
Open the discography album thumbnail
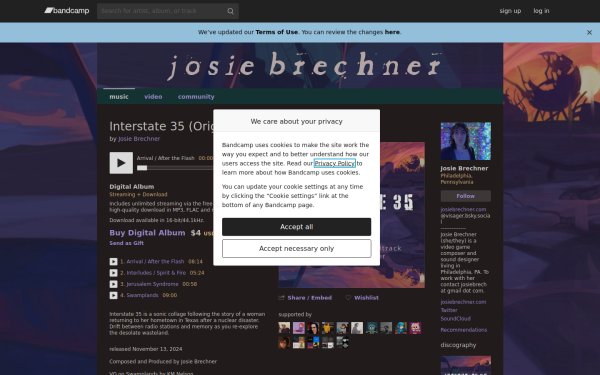pos(466,365)
